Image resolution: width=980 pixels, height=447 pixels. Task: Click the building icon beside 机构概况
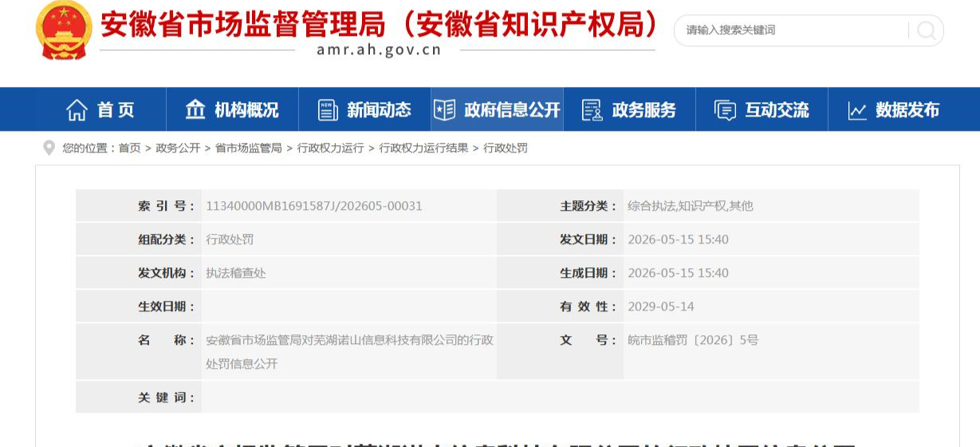coord(195,109)
